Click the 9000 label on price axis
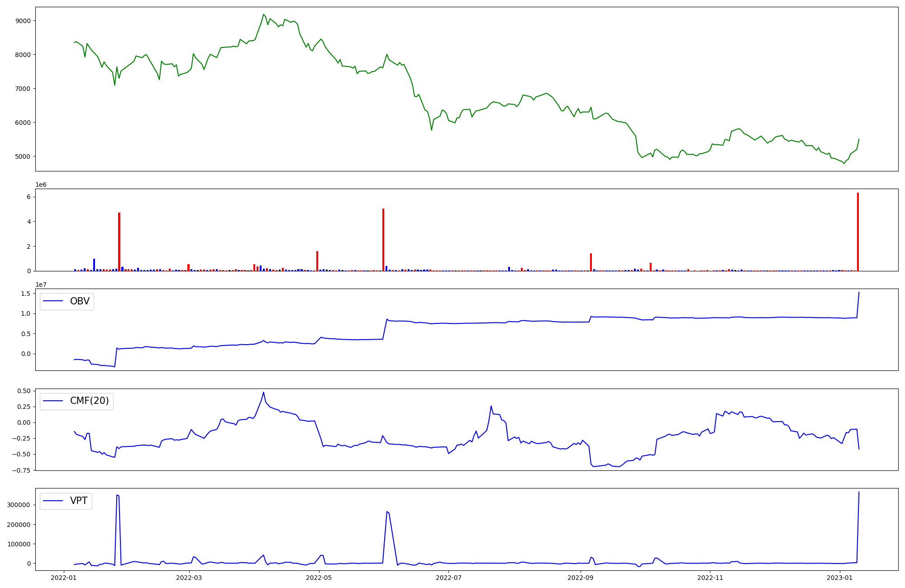Image resolution: width=905 pixels, height=588 pixels. [23, 21]
